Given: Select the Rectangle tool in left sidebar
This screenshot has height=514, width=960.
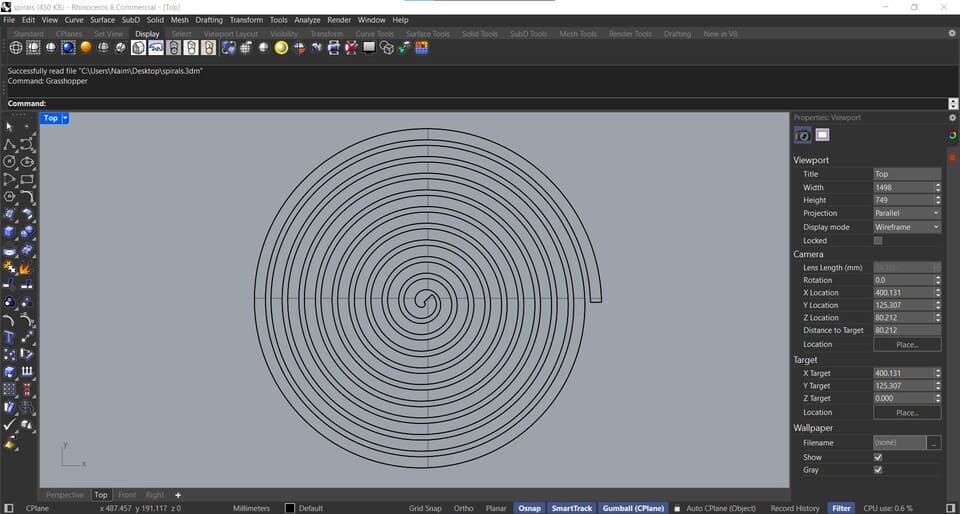Looking at the screenshot, I should [27, 179].
